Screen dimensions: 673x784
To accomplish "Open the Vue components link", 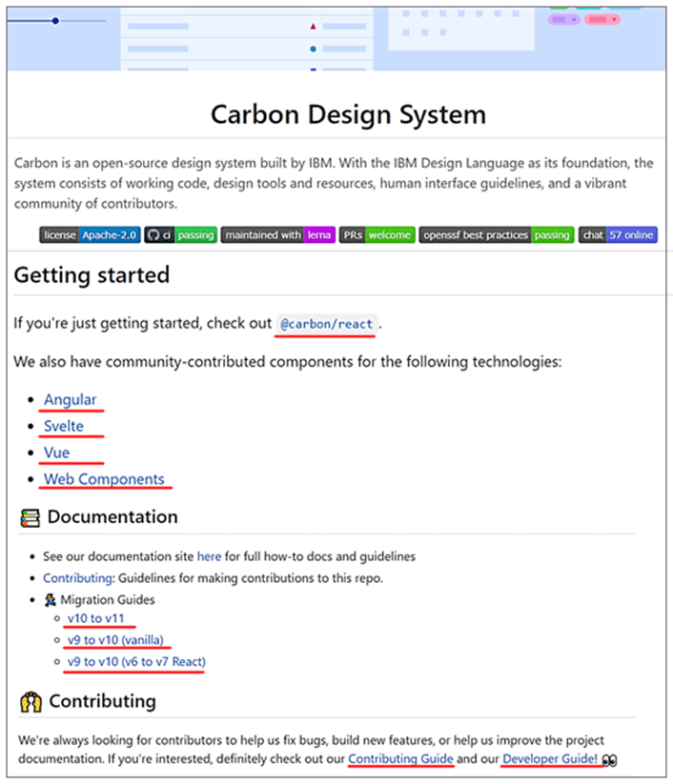I will click(x=56, y=452).
